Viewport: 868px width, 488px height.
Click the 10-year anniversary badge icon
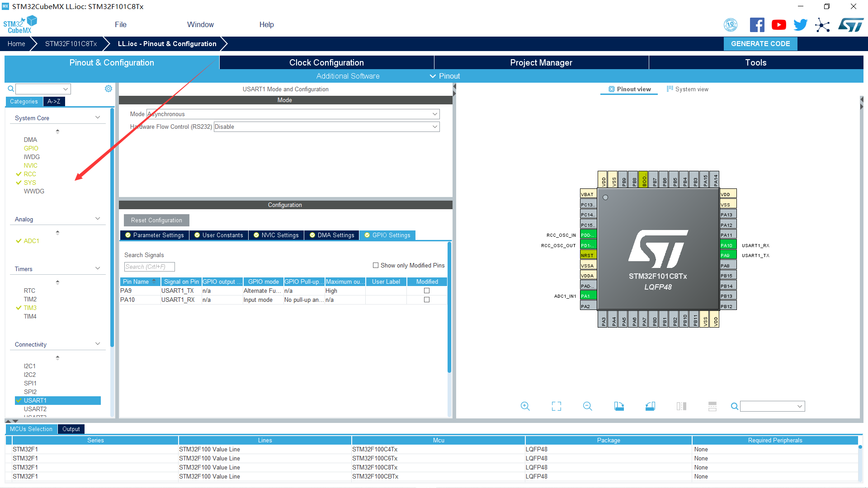tap(731, 25)
